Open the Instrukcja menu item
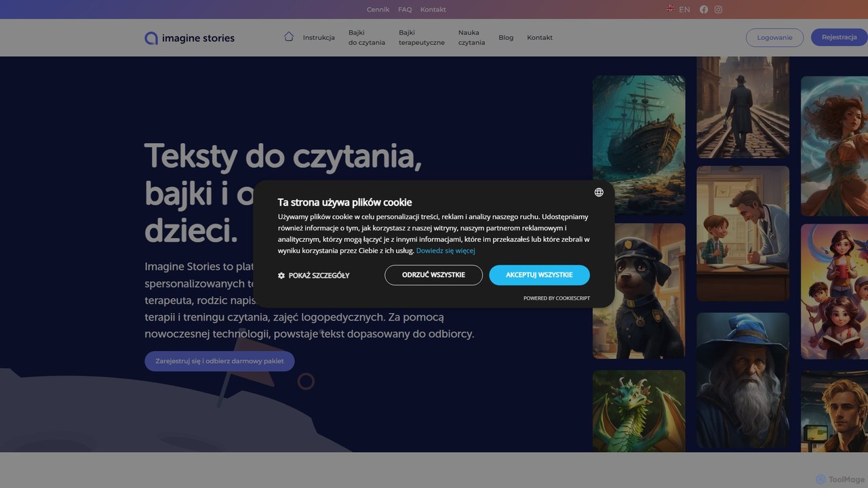The image size is (868, 488). (319, 38)
